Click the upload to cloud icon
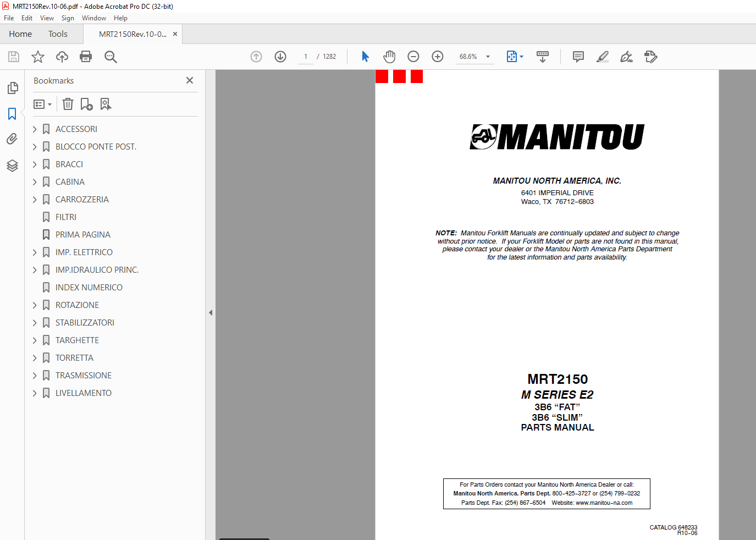 click(62, 57)
